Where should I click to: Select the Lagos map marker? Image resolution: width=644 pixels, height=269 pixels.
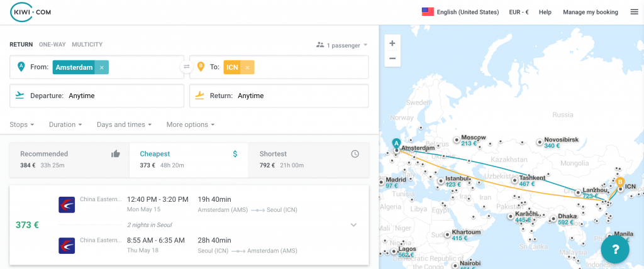tap(394, 251)
